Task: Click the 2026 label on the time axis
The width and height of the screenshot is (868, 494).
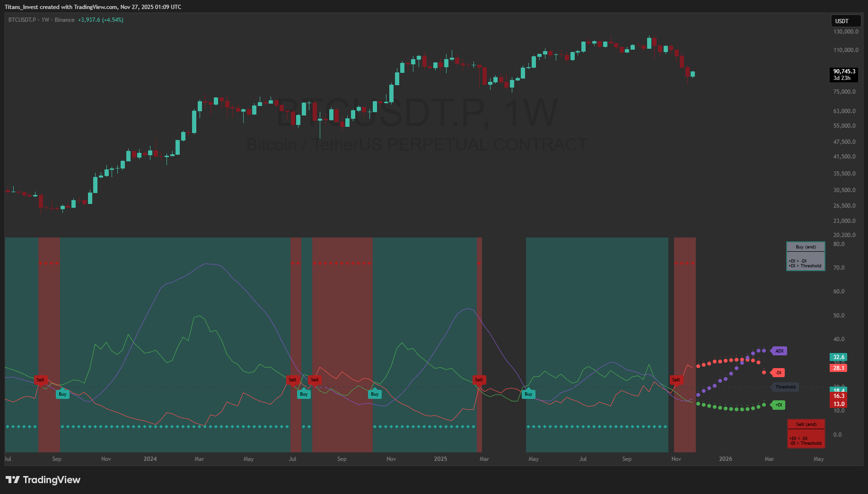Action: [726, 459]
